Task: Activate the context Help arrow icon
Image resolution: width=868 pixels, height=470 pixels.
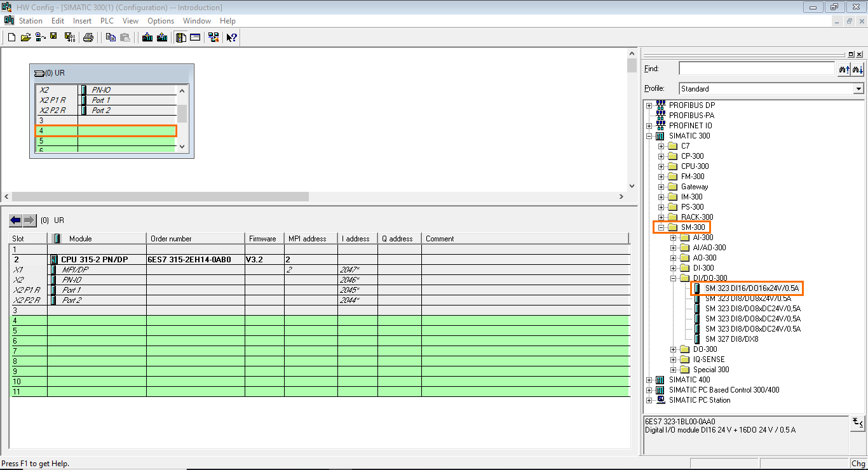Action: point(232,37)
